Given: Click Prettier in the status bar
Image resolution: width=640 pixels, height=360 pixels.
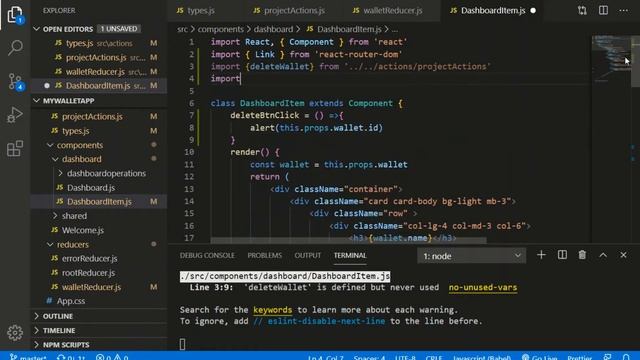Looking at the screenshot, I should pos(579,358).
